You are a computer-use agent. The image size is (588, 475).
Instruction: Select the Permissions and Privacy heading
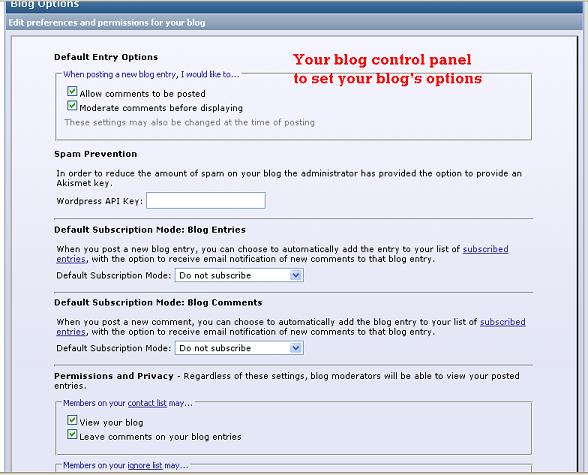[x=114, y=376]
